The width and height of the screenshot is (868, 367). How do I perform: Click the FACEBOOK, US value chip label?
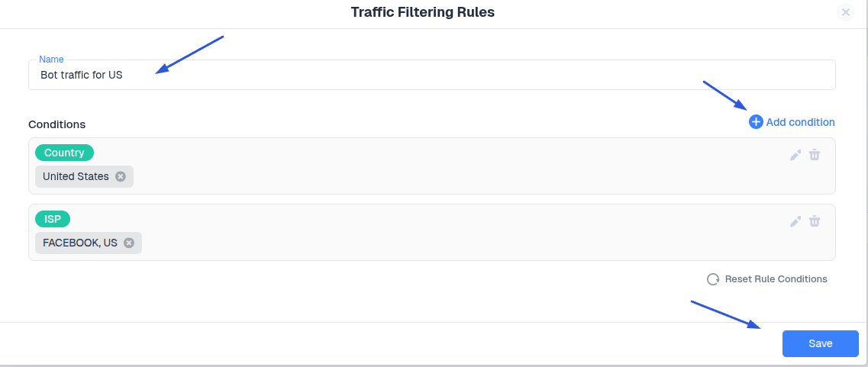coord(80,243)
